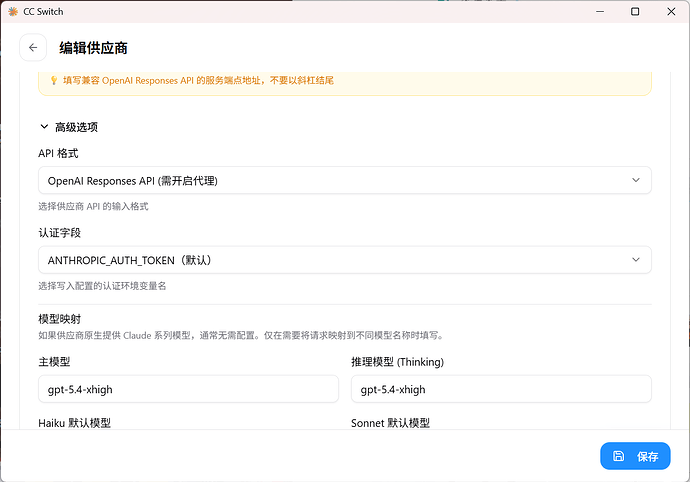Image resolution: width=690 pixels, height=482 pixels.
Task: Maximize the CC Switch window
Action: pos(635,11)
